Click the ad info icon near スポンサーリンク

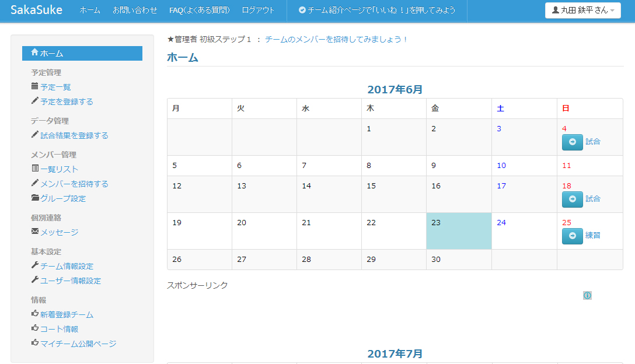[x=587, y=296]
